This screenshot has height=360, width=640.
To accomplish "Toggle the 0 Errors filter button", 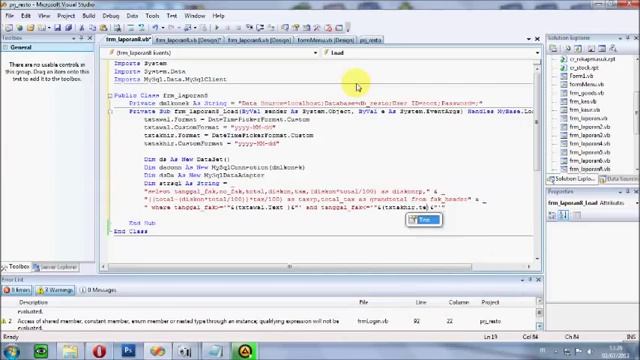I will 17,290.
